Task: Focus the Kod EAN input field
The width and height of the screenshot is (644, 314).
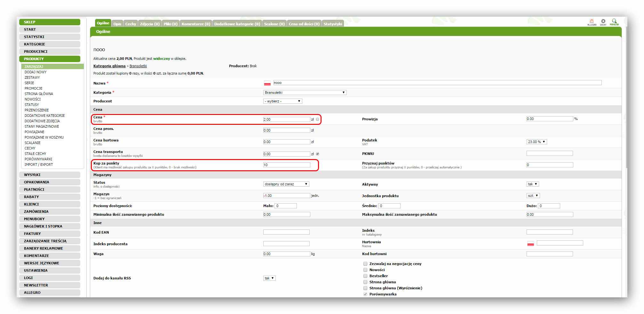Action: (x=286, y=232)
